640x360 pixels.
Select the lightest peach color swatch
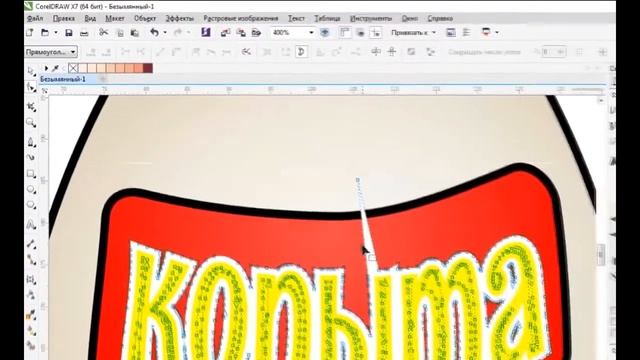point(82,68)
